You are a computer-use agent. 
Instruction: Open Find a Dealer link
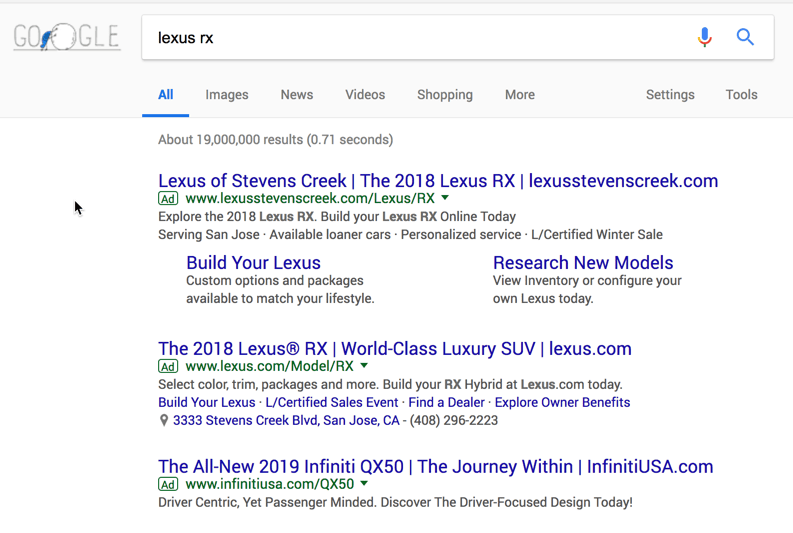click(447, 403)
